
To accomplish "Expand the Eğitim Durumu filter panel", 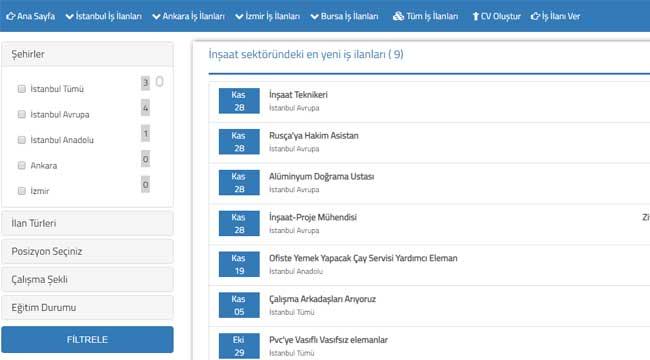I will tap(87, 308).
